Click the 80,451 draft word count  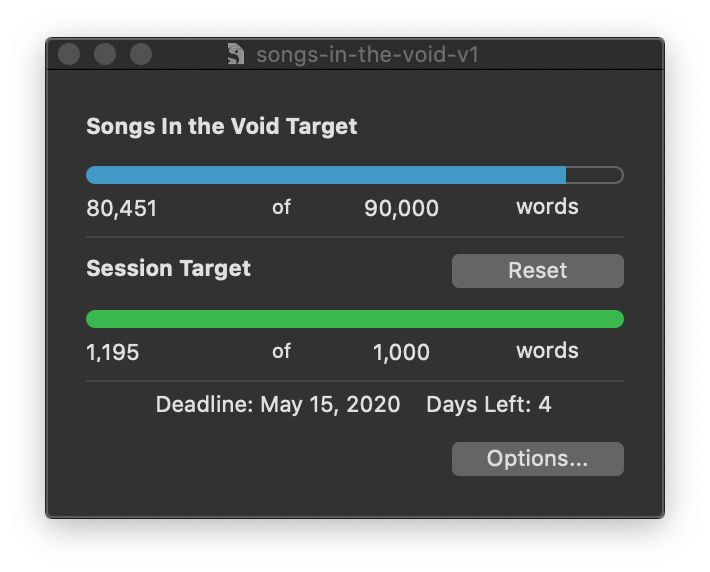pos(122,208)
